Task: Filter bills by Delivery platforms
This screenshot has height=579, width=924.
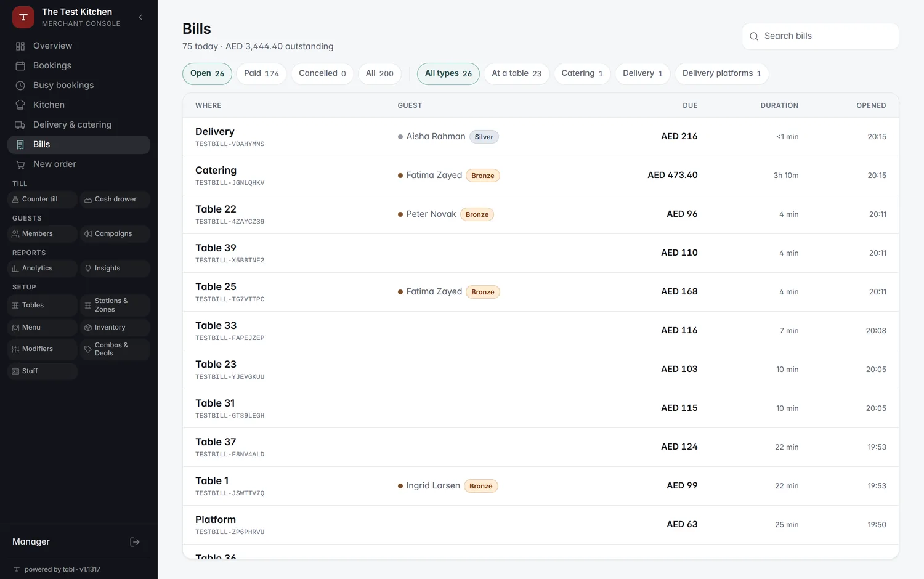Action: coord(721,74)
